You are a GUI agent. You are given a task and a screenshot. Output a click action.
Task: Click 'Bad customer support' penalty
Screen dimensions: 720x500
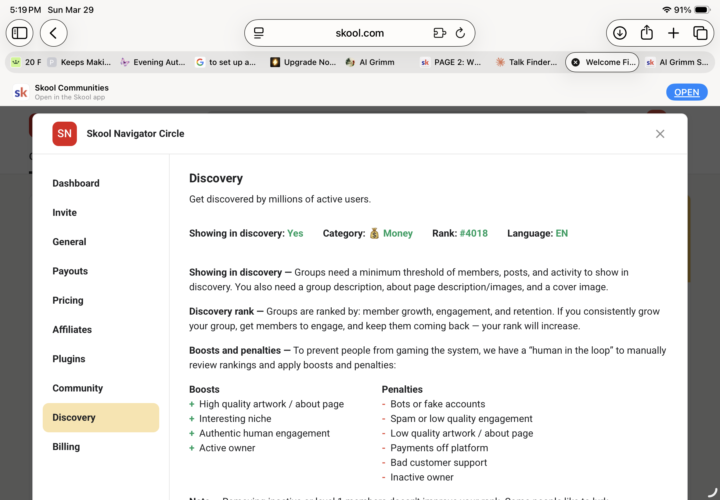[x=439, y=463]
